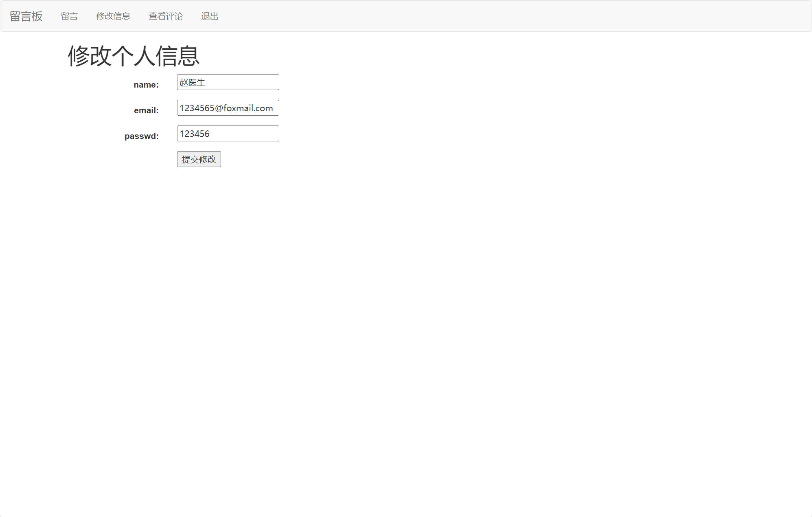Visit the profile edit page 修改信息
This screenshot has height=517, width=812.
point(113,16)
